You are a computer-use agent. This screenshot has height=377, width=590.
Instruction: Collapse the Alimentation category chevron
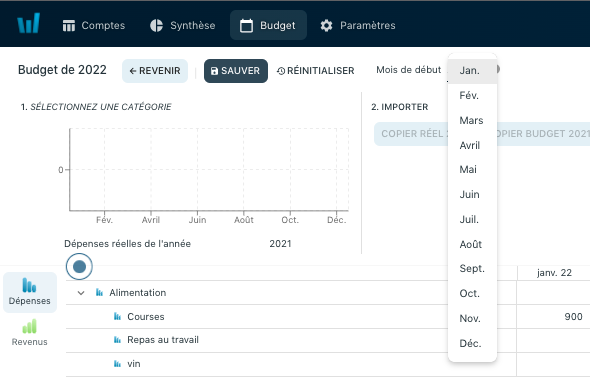[x=81, y=293]
